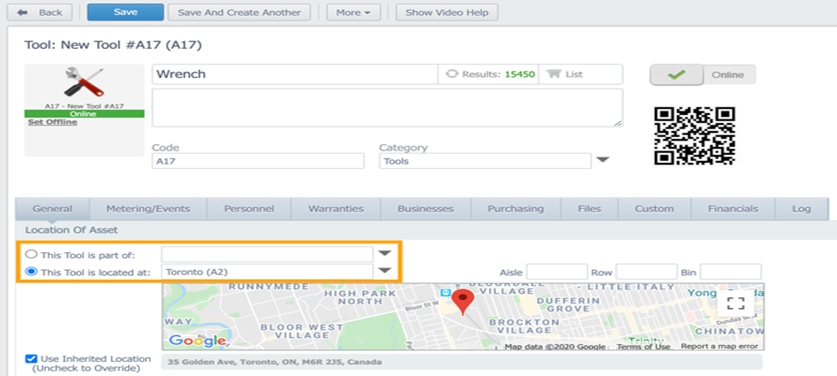
Task: Click the Google logo on map
Action: pyautogui.click(x=197, y=340)
